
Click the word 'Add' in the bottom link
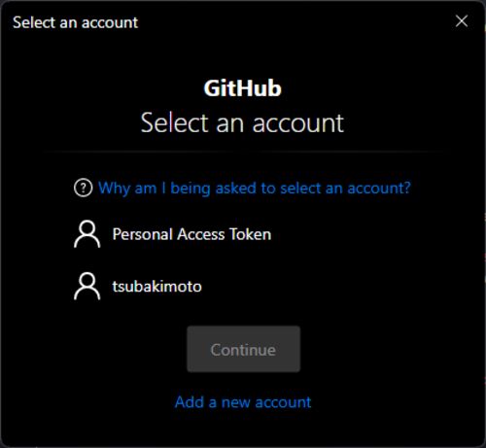(x=190, y=402)
